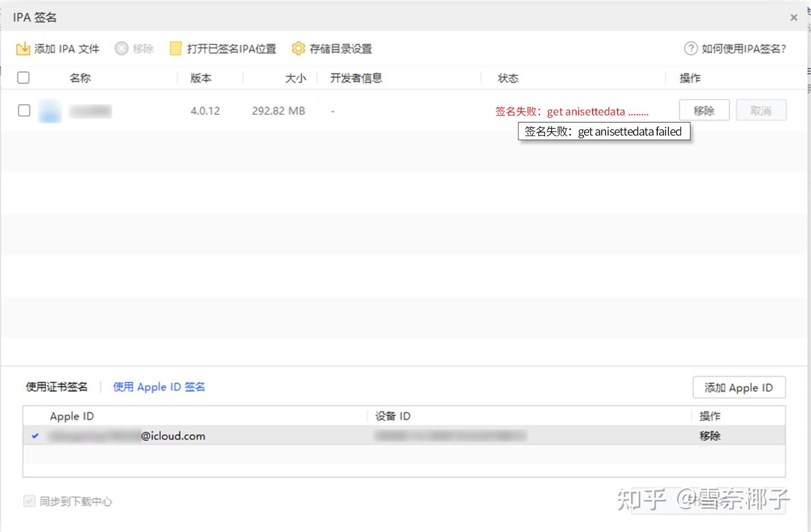811x532 pixels.
Task: Click 移除 button for the failed IPA
Action: coord(704,110)
